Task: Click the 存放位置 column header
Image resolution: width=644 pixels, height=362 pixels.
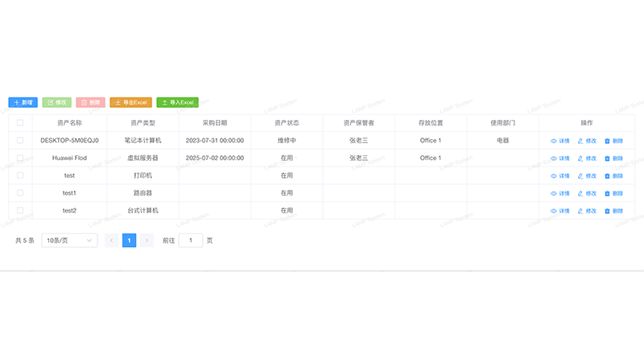Action: coord(431,123)
